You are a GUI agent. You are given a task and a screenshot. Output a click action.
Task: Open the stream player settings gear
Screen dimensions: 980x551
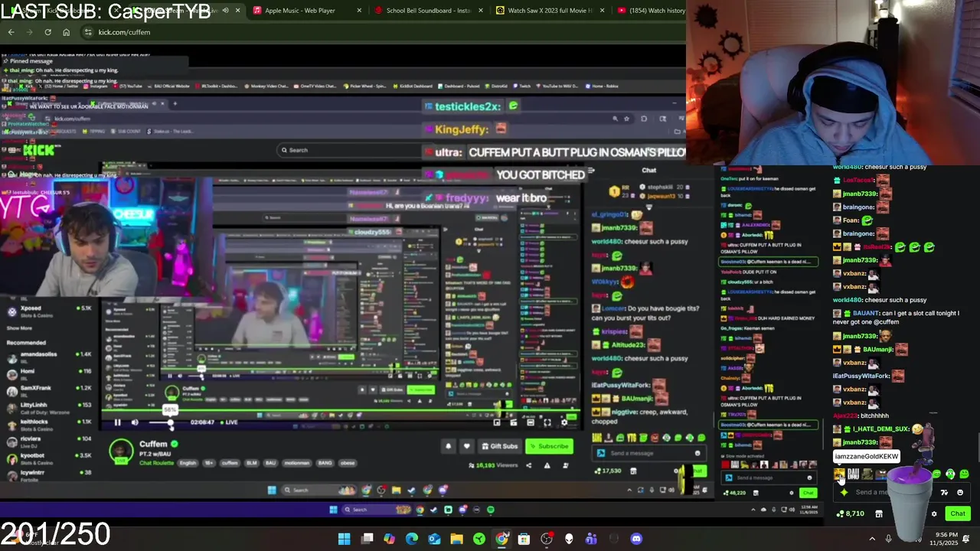click(x=564, y=422)
